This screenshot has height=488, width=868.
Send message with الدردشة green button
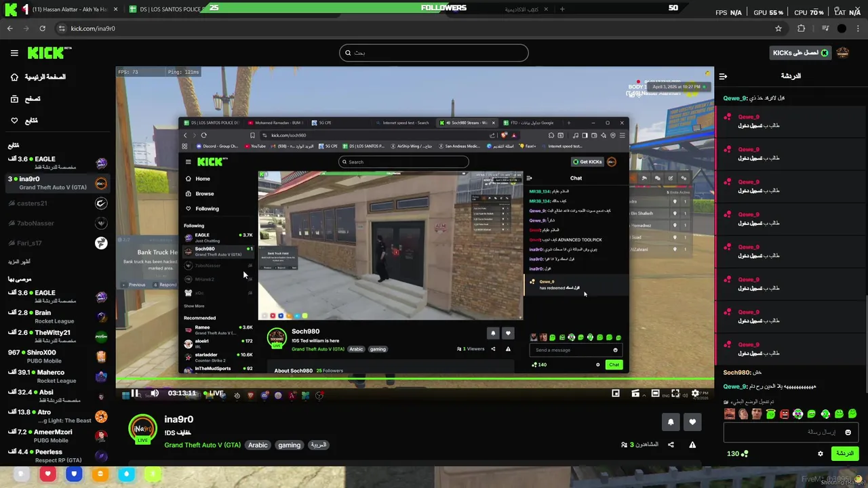tap(844, 453)
